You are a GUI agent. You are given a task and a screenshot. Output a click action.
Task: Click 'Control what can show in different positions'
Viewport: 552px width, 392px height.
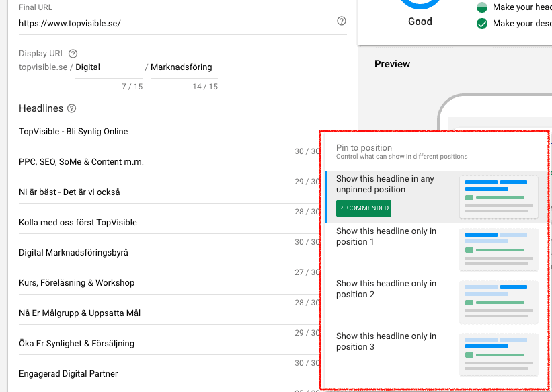click(401, 157)
